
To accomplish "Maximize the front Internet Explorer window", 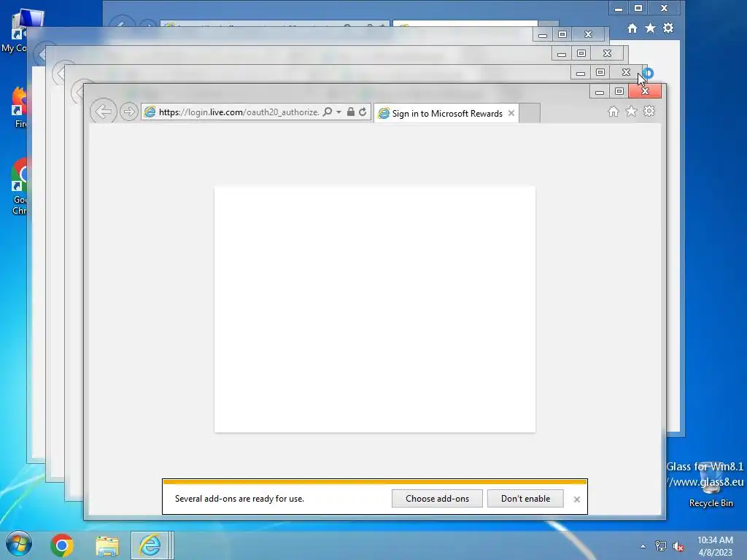I will pyautogui.click(x=619, y=91).
